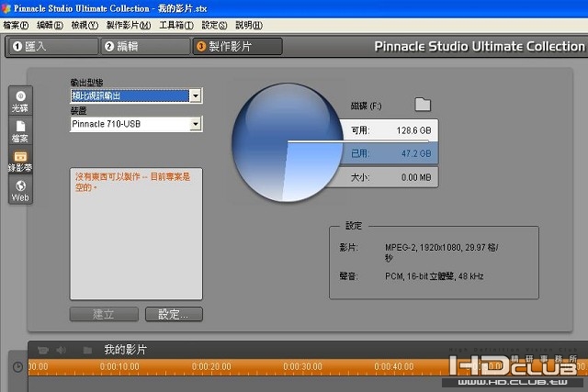Select the 錄影帶 tape output icon
Image resolution: width=588 pixels, height=392 pixels.
[x=20, y=161]
